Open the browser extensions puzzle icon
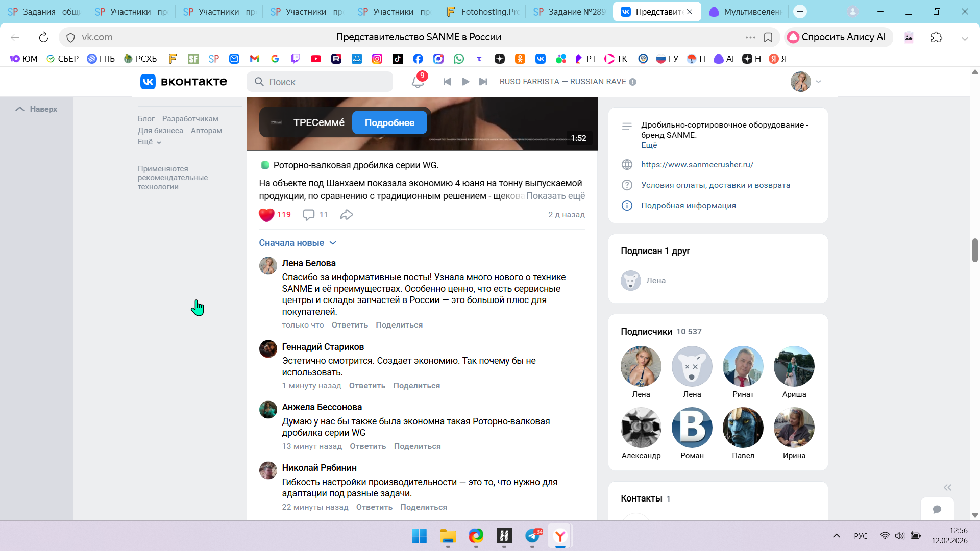This screenshot has height=551, width=980. [936, 37]
